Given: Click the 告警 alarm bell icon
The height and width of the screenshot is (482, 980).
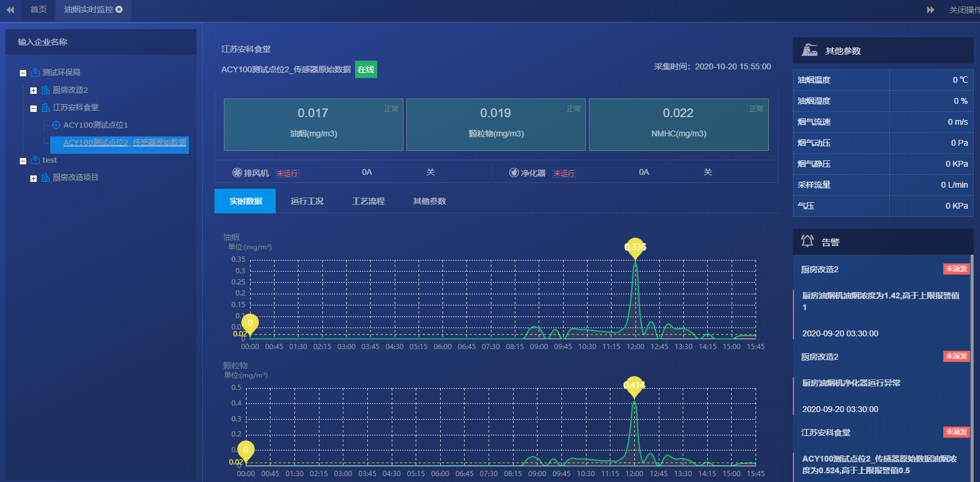Looking at the screenshot, I should [807, 241].
